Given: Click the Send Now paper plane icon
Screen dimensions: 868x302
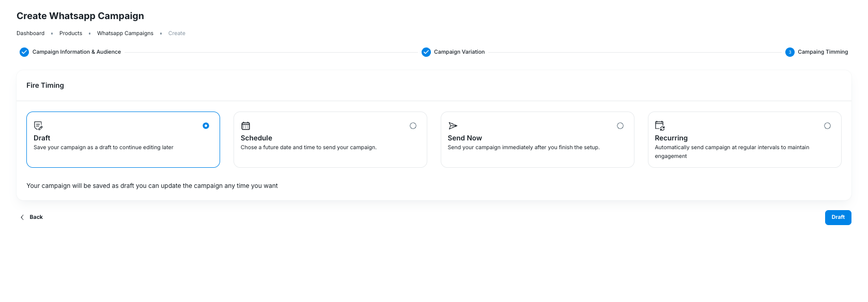Looking at the screenshot, I should click(453, 125).
